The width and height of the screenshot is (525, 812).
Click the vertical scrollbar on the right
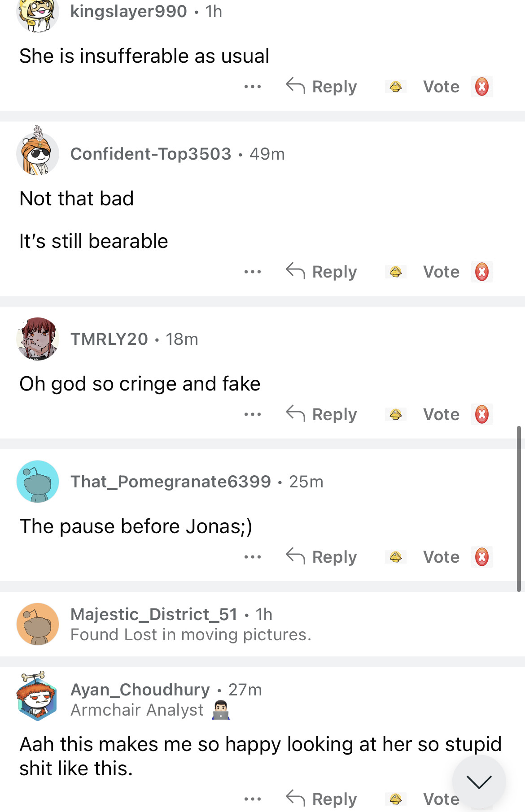[519, 509]
